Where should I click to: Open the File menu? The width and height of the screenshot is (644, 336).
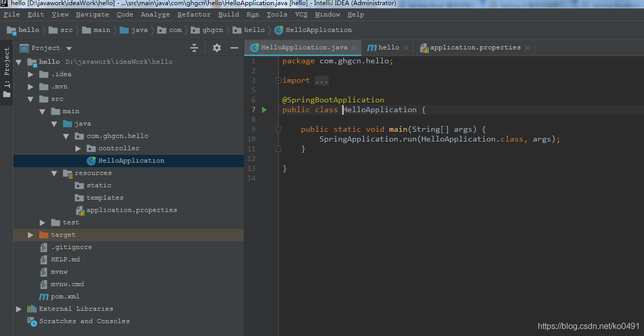12,14
